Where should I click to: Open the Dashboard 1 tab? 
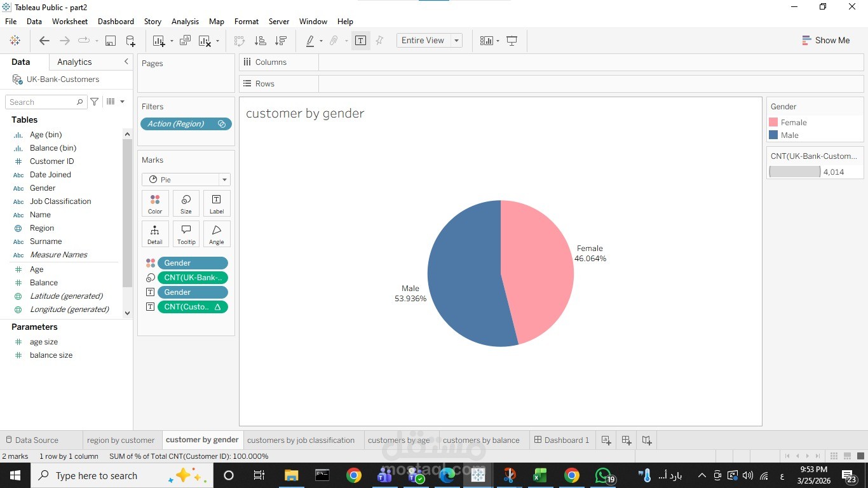[561, 440]
